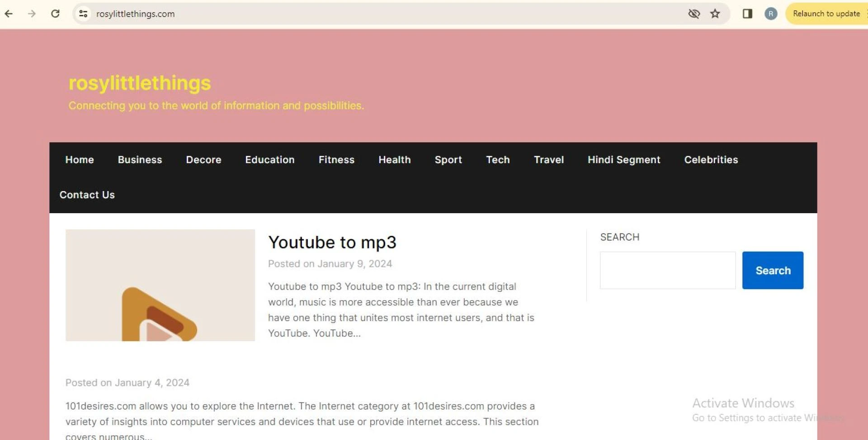Click the address bar URL
The width and height of the screenshot is (868, 440).
(135, 14)
